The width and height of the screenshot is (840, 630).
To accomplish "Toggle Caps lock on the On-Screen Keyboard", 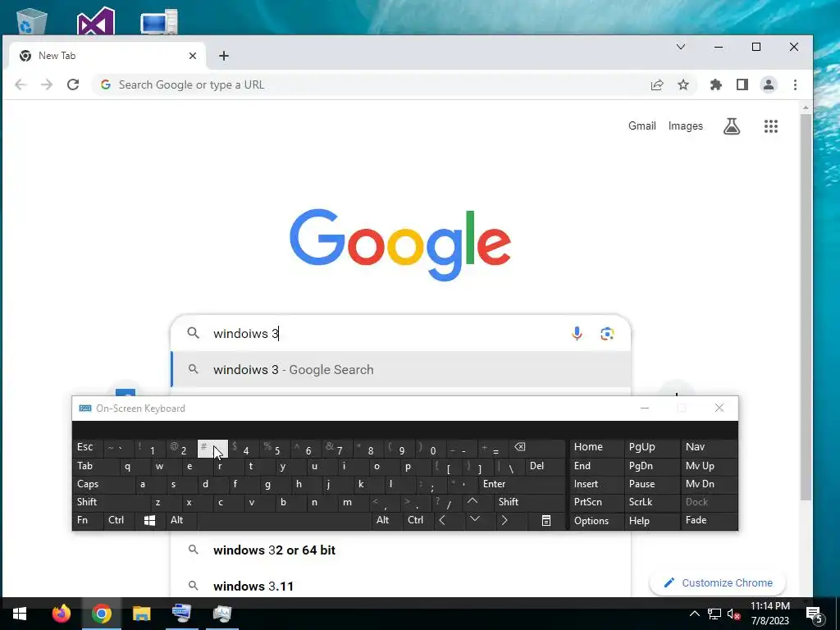I will click(104, 484).
